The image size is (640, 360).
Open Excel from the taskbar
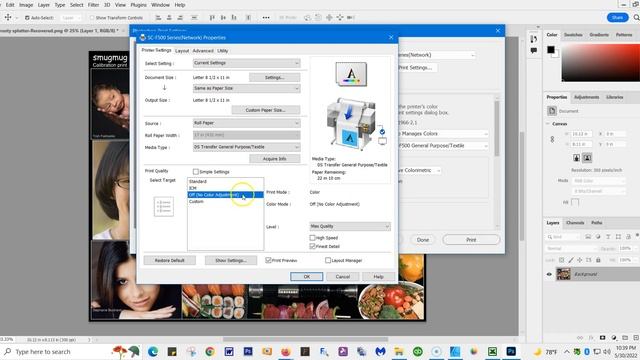pos(492,351)
